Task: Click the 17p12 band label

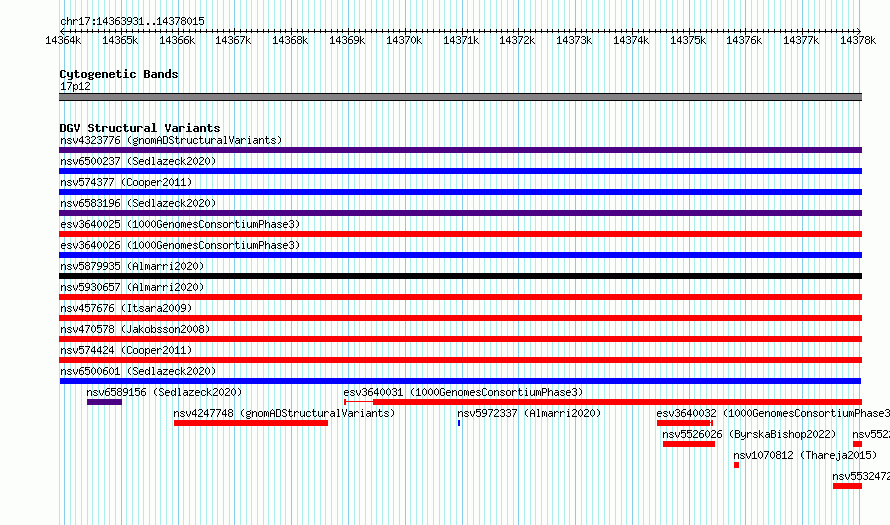Action: [75, 86]
